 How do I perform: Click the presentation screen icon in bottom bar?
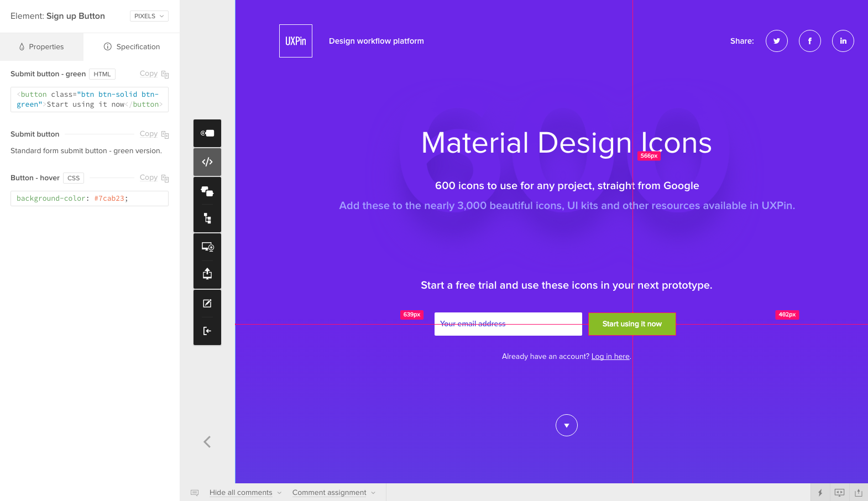(839, 493)
